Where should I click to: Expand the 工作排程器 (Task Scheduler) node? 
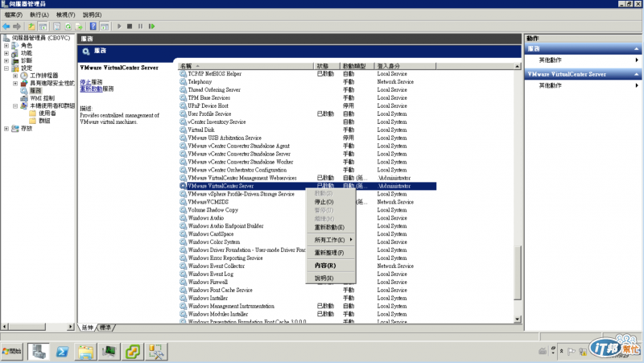(15, 76)
